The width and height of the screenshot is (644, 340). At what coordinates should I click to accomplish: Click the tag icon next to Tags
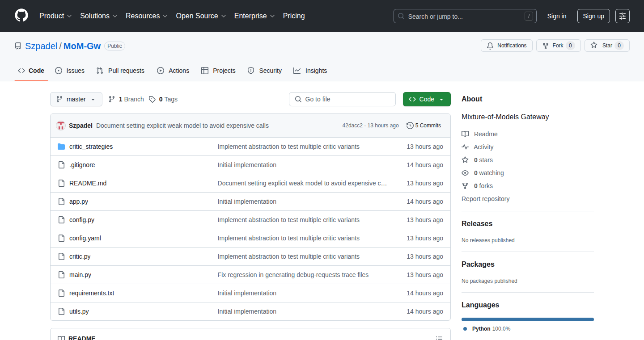[153, 99]
